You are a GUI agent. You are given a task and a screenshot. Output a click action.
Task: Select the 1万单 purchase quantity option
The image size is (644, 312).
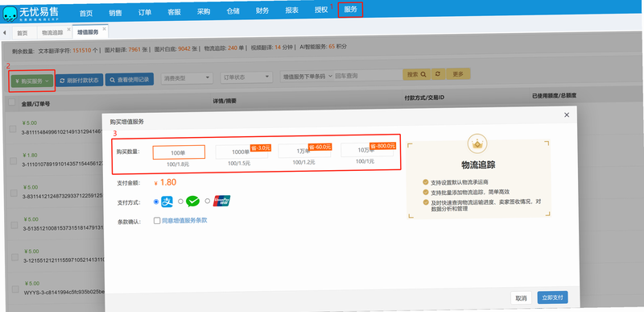tap(304, 151)
